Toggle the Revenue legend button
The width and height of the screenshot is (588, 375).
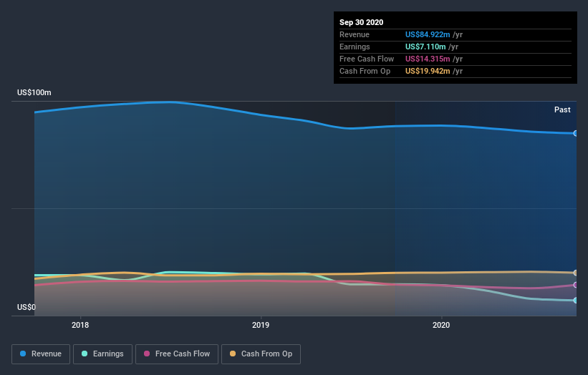click(41, 354)
